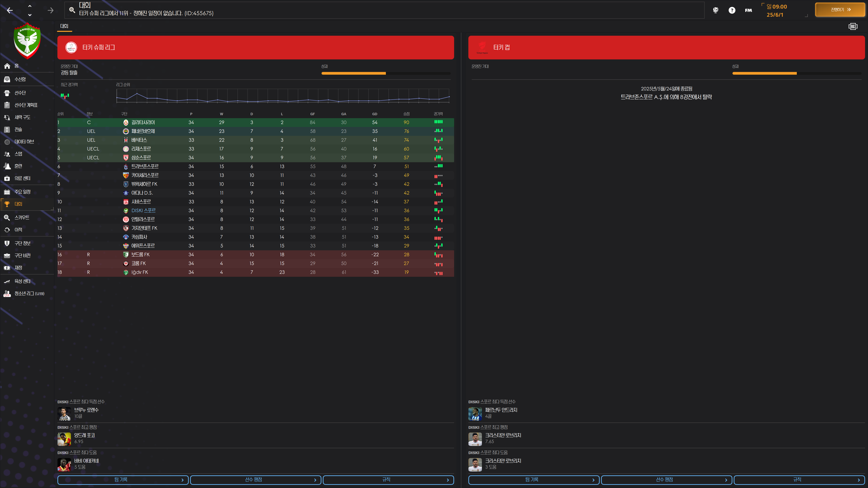Open 재정 finances menu item
The image size is (868, 488).
click(x=18, y=268)
